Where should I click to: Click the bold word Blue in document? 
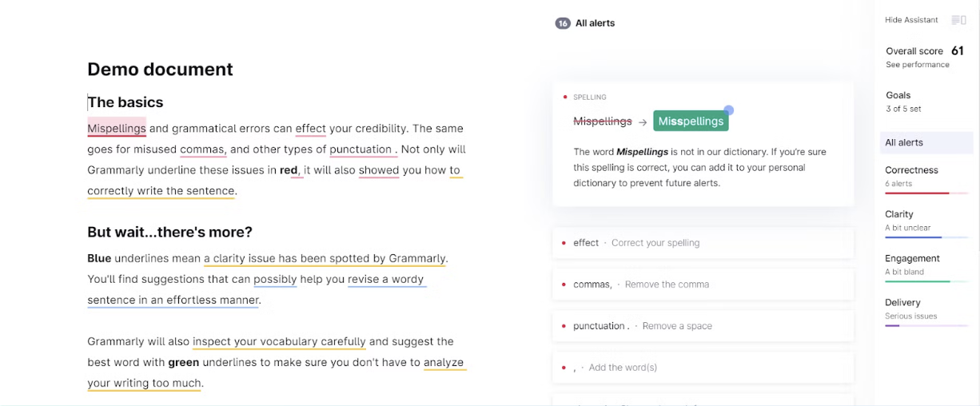(x=99, y=258)
